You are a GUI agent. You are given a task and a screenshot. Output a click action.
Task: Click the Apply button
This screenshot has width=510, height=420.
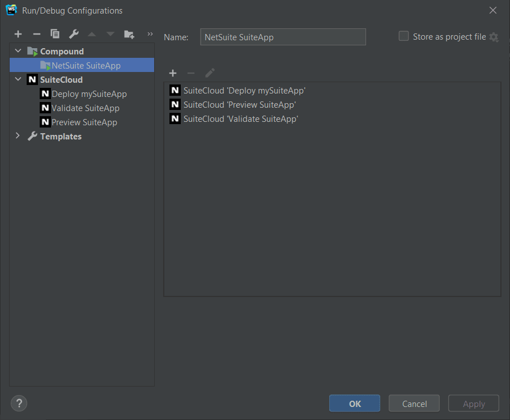coord(474,404)
